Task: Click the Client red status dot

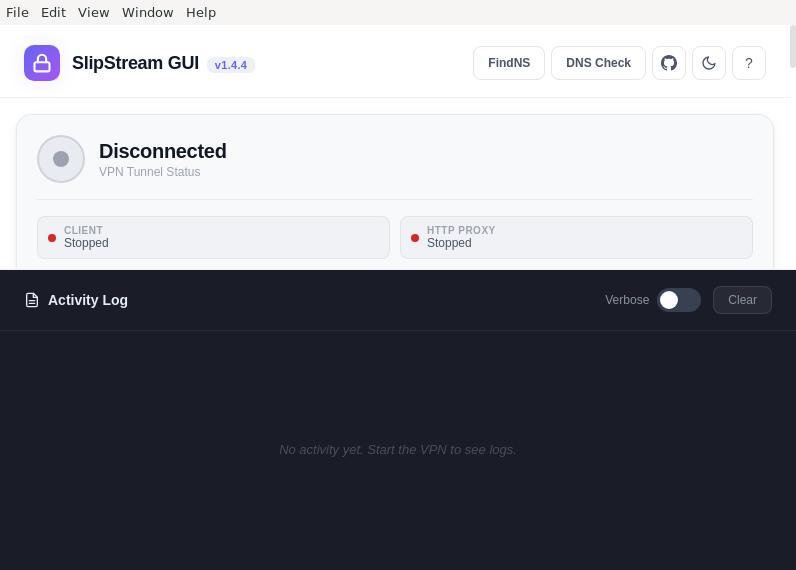Action: tap(52, 238)
